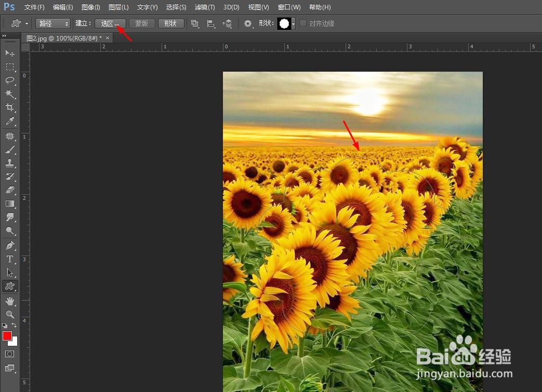The image size is (542, 392).
Task: Click the Ps application logo
Action: pos(9,7)
